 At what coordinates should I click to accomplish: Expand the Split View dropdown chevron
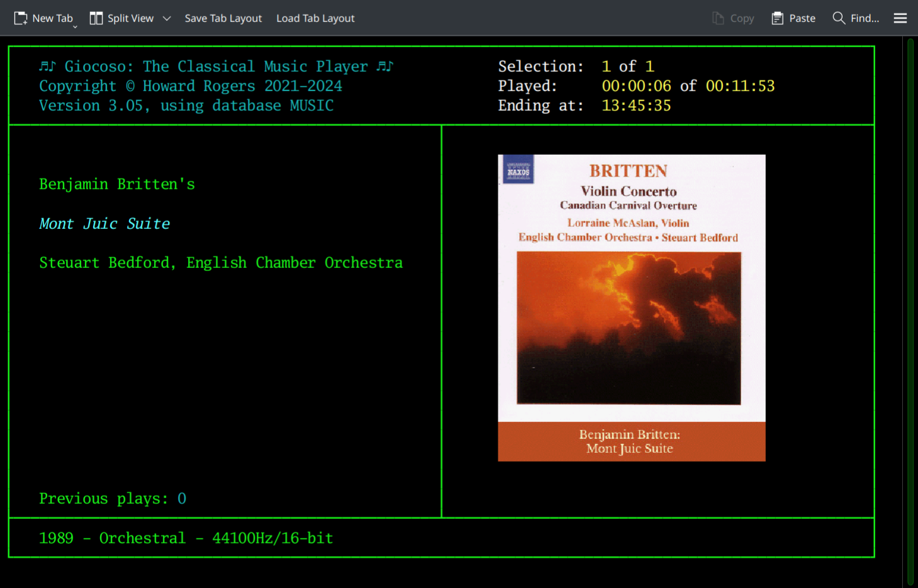tap(167, 18)
